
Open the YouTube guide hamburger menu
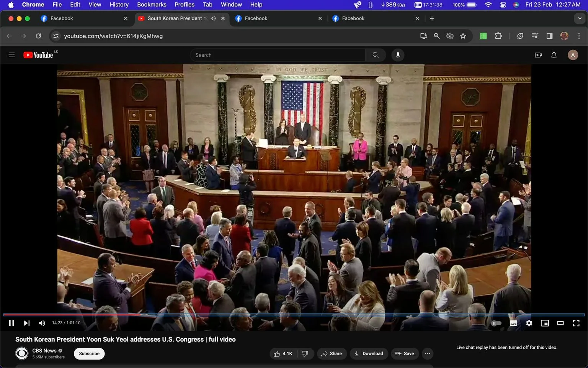pos(11,55)
